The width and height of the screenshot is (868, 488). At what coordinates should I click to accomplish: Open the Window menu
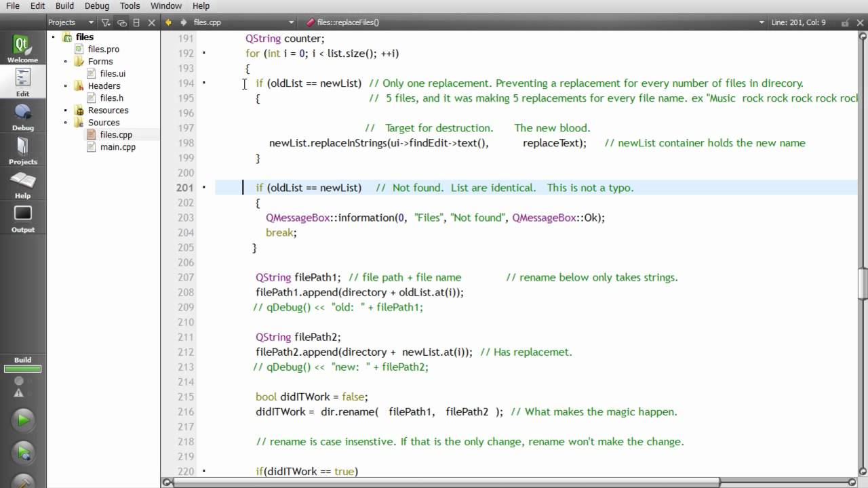pyautogui.click(x=166, y=5)
